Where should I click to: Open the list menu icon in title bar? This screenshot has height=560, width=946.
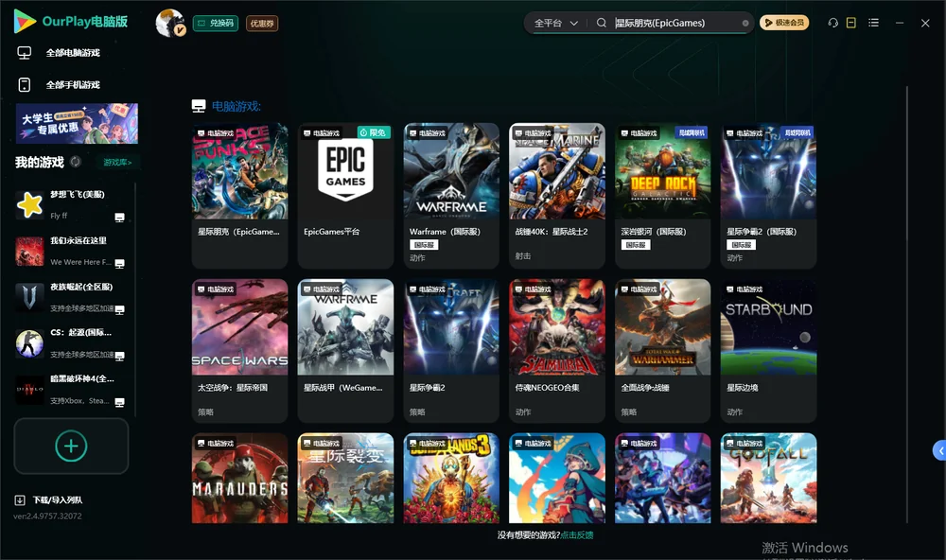point(873,23)
